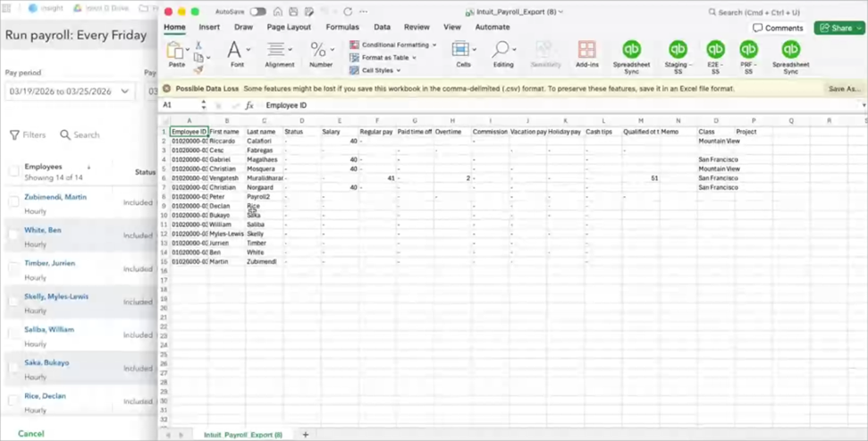868x441 pixels.
Task: Toggle the AutoSave switch
Action: point(257,12)
